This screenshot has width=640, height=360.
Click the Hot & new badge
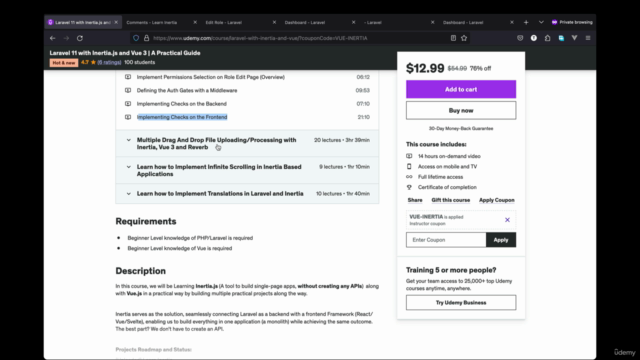64,63
